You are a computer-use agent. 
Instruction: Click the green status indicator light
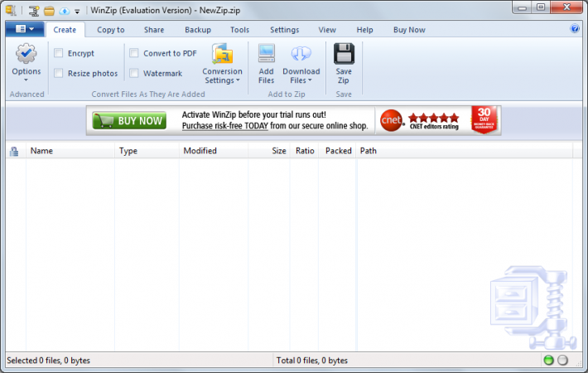click(x=548, y=361)
